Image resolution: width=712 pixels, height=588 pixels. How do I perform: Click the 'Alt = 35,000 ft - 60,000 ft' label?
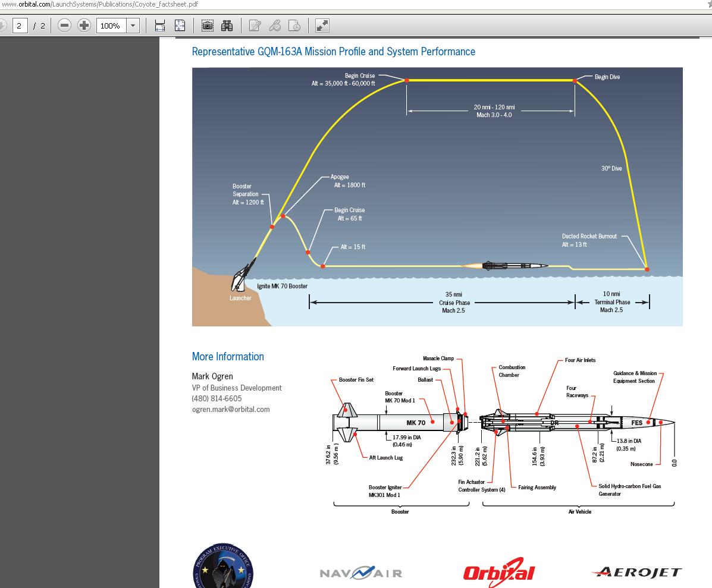tap(343, 83)
